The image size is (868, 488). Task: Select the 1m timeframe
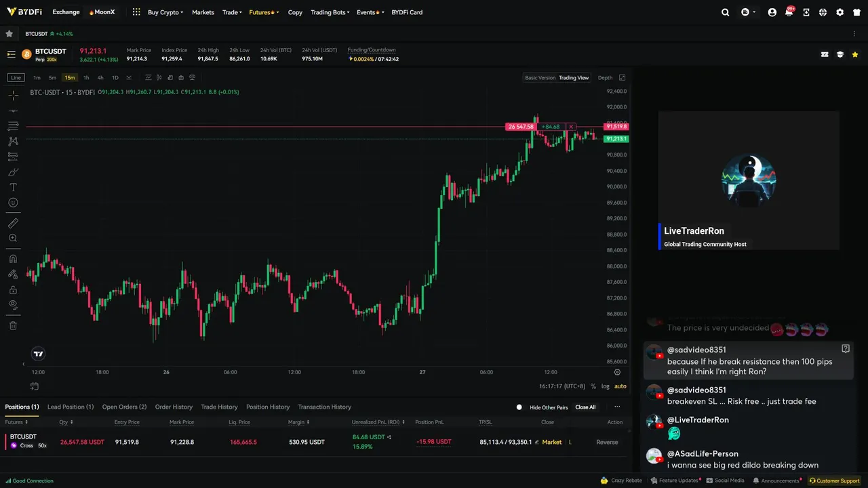(x=37, y=78)
